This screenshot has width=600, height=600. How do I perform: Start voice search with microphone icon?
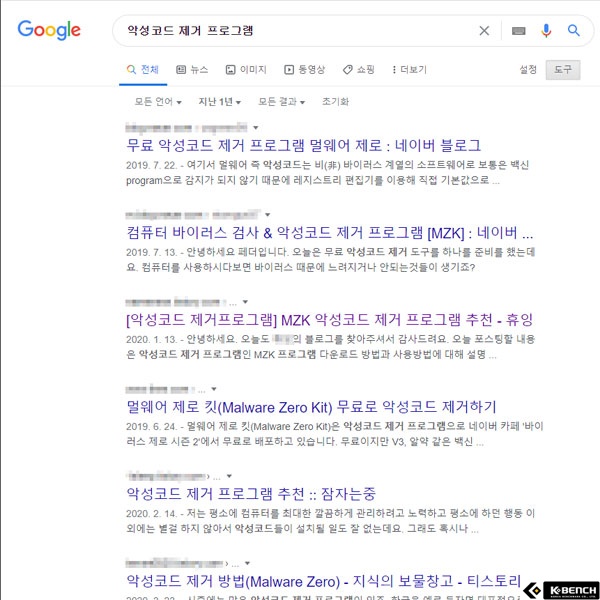546,31
